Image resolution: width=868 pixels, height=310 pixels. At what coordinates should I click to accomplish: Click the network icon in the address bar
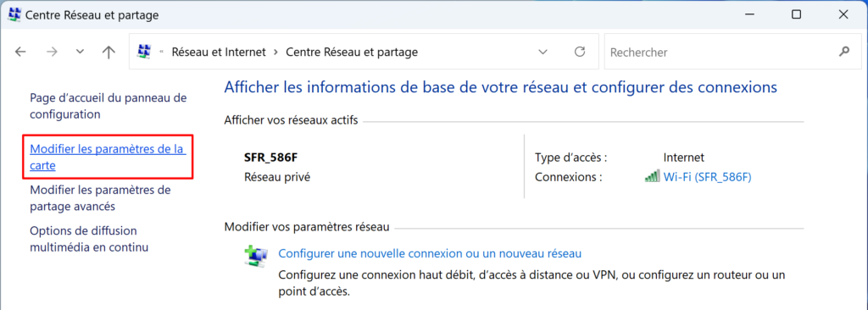click(x=144, y=52)
